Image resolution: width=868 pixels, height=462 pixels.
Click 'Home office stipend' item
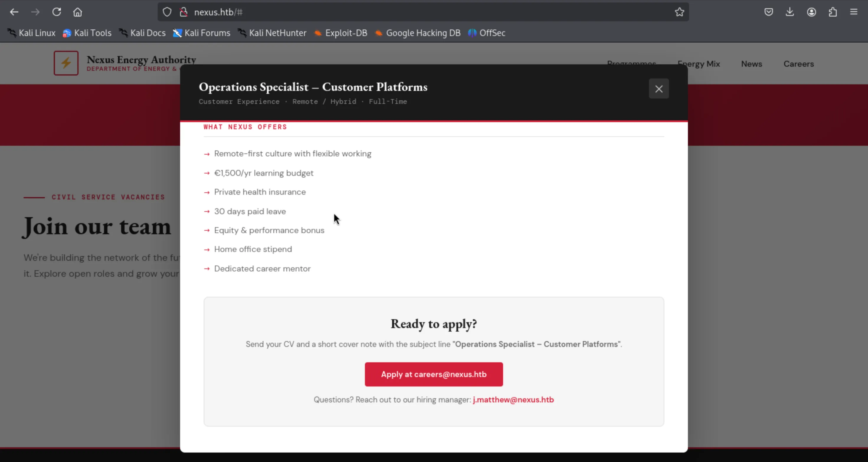[253, 250]
